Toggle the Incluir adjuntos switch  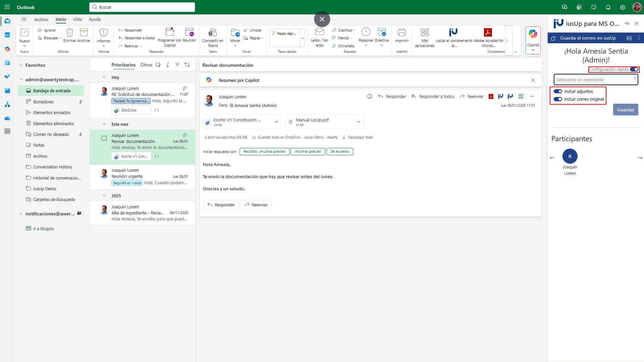(x=558, y=92)
